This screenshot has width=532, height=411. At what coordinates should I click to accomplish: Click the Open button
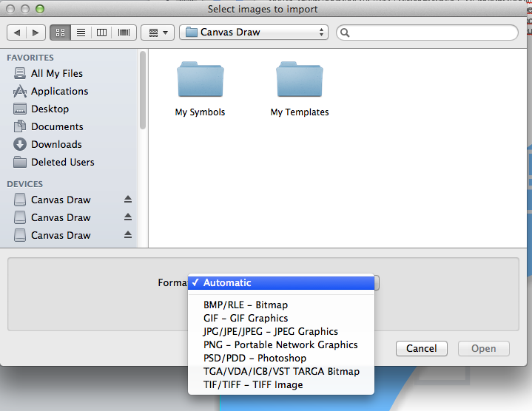[x=483, y=349]
